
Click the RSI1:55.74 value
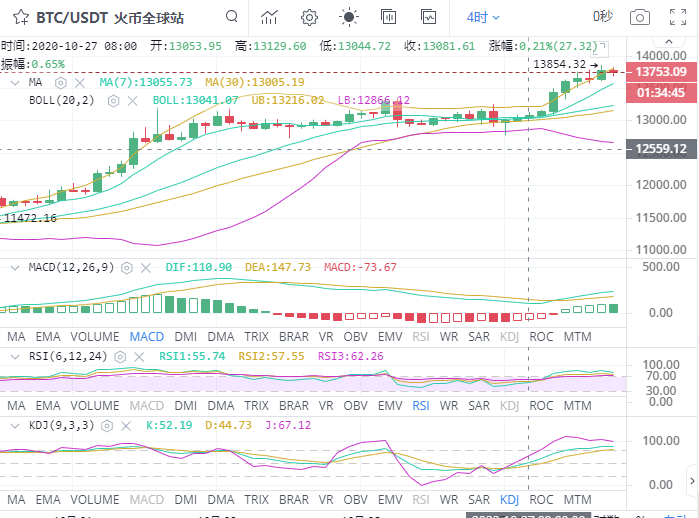point(192,357)
